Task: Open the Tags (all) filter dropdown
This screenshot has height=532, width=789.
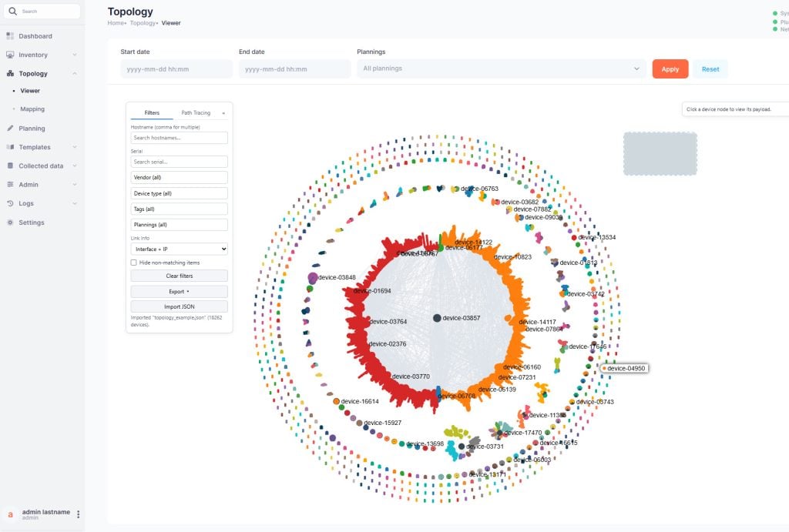Action: pyautogui.click(x=179, y=209)
